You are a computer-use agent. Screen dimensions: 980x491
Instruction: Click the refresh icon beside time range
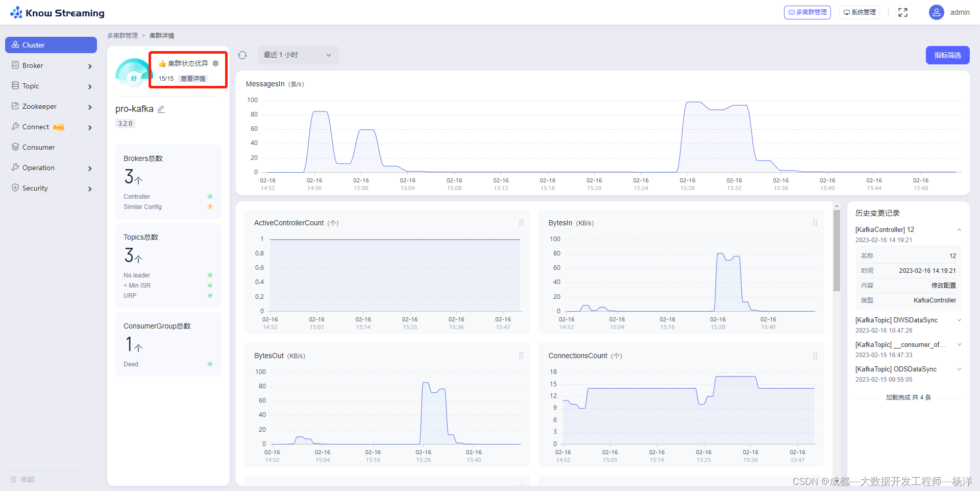pyautogui.click(x=242, y=55)
